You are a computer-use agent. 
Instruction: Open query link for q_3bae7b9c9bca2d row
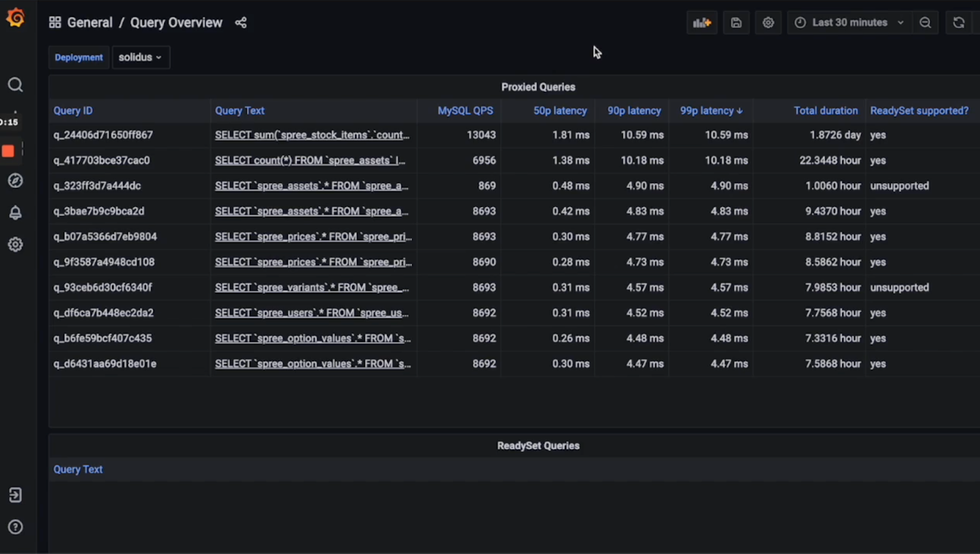pos(312,211)
